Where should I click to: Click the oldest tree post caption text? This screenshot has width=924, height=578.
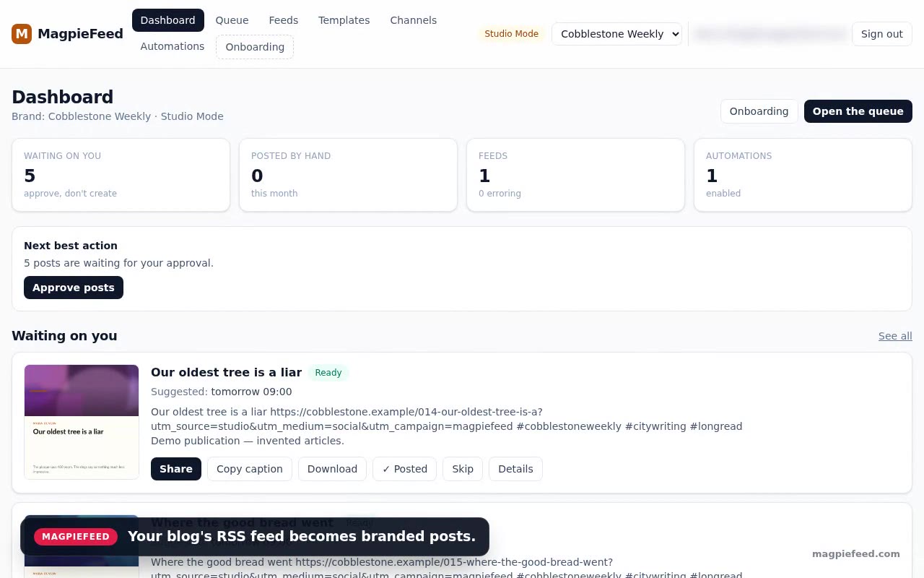click(x=447, y=426)
